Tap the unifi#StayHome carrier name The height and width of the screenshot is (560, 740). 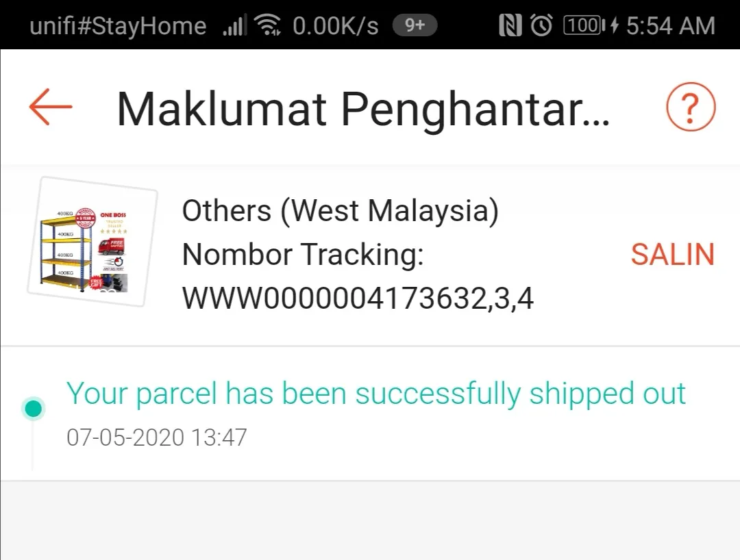pyautogui.click(x=118, y=26)
